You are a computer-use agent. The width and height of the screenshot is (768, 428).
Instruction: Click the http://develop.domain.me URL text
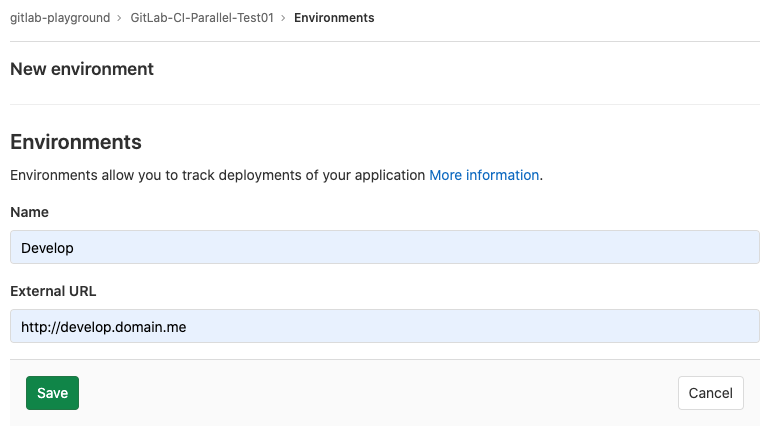(x=103, y=326)
